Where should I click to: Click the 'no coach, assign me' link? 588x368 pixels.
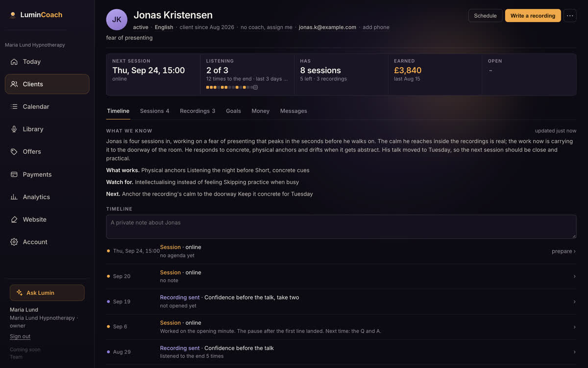[x=267, y=27]
